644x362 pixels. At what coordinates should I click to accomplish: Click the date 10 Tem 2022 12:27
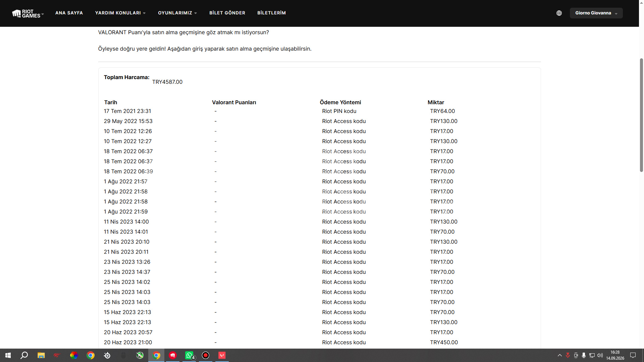point(128,141)
